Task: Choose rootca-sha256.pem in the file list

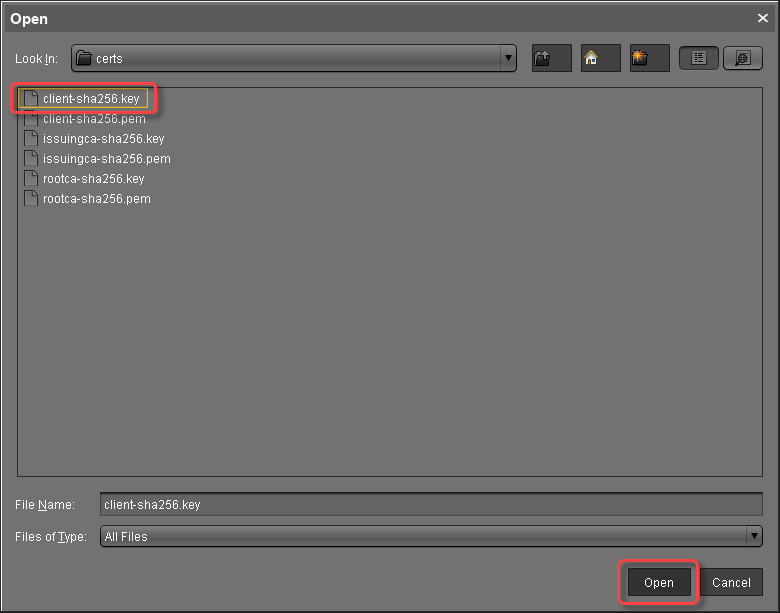Action: pos(96,199)
